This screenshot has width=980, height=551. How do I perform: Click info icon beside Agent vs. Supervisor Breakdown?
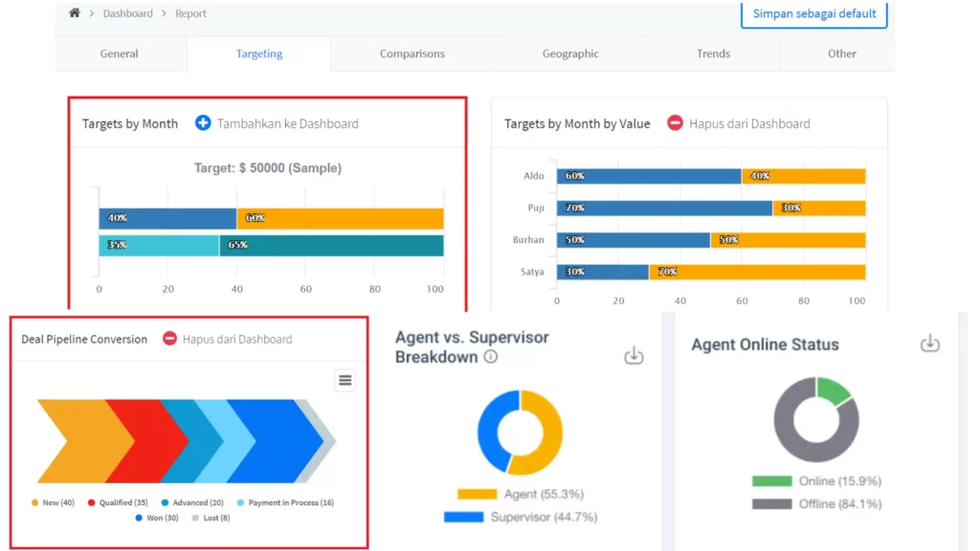coord(491,357)
